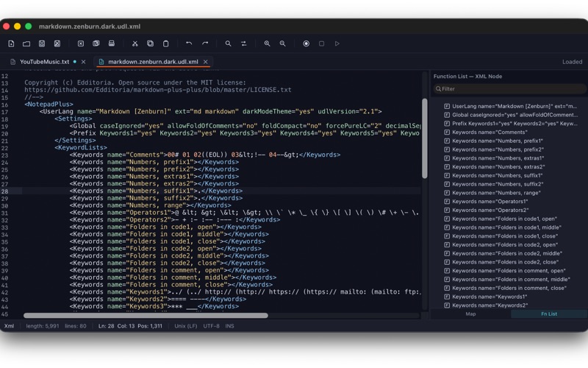Click the file icon on YouTubeMusic.txt tab

[12, 62]
